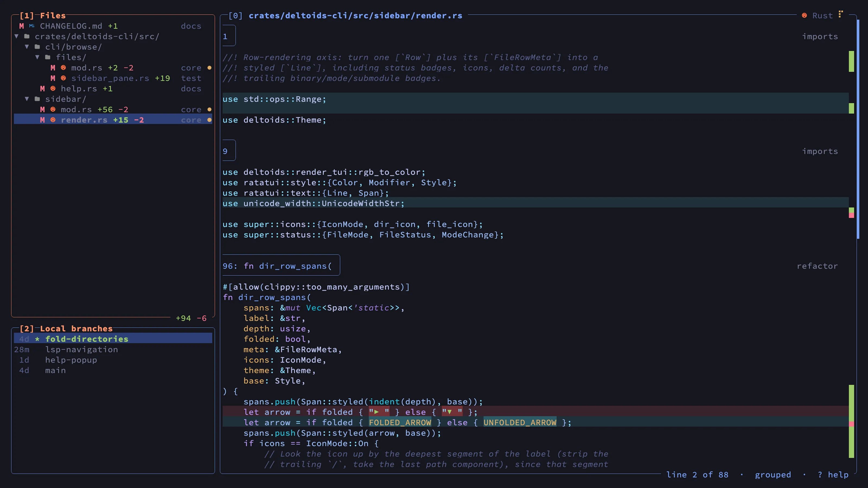Click the Rust icon beside help.rs
This screenshot has width=868, height=488.
pos(53,89)
